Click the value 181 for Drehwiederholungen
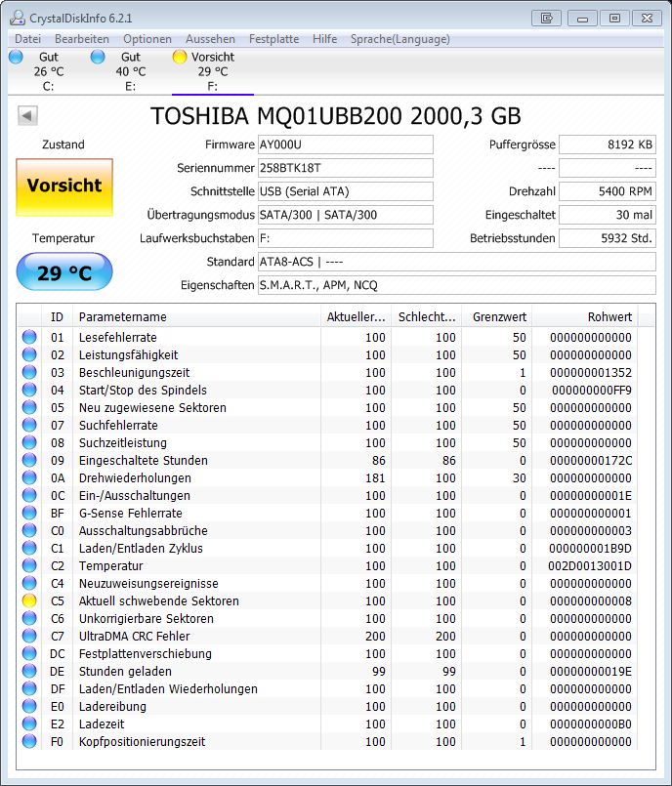Screen dimensions: 672x786 tap(375, 477)
